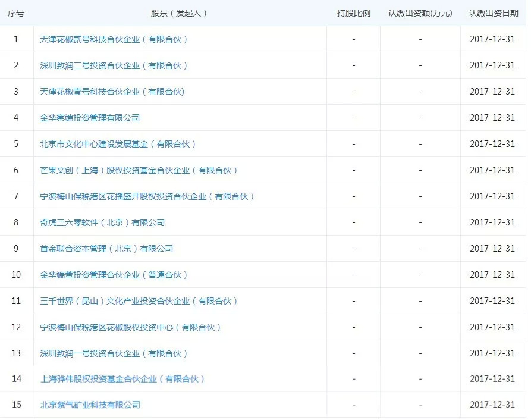Click row number 5 in 序号 column
Screen dimensions: 531x420
click(16, 144)
